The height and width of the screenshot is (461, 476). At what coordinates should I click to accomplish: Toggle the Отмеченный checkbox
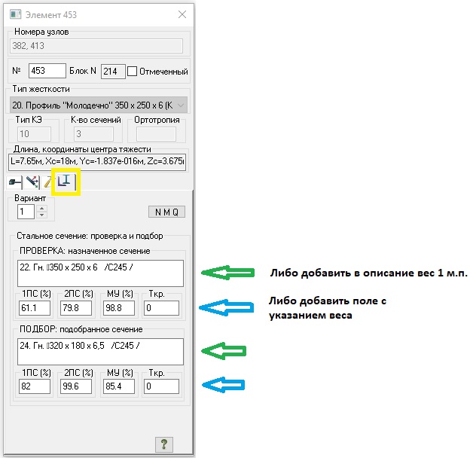tap(133, 72)
